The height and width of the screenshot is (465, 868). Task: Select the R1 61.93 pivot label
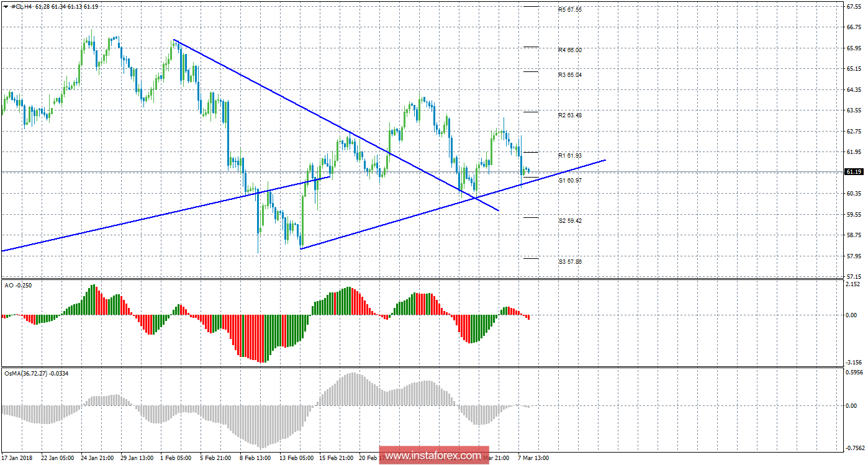coord(570,155)
